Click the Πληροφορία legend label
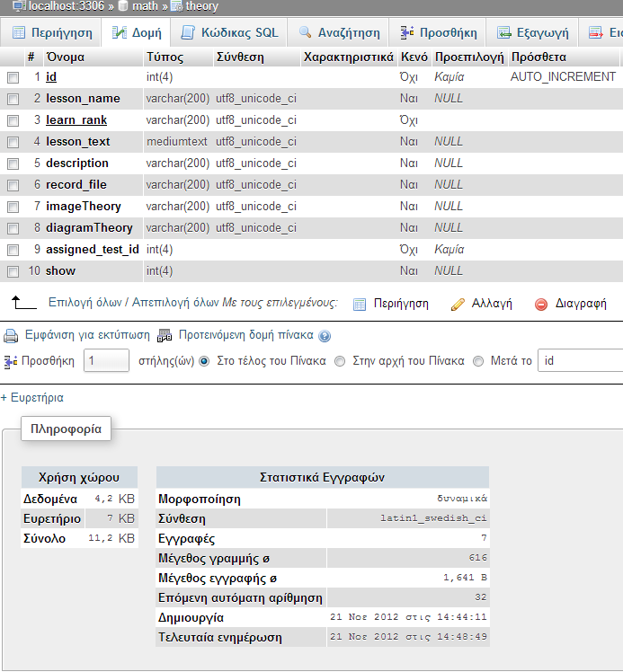Viewport: 623px width, 672px height. [66, 429]
